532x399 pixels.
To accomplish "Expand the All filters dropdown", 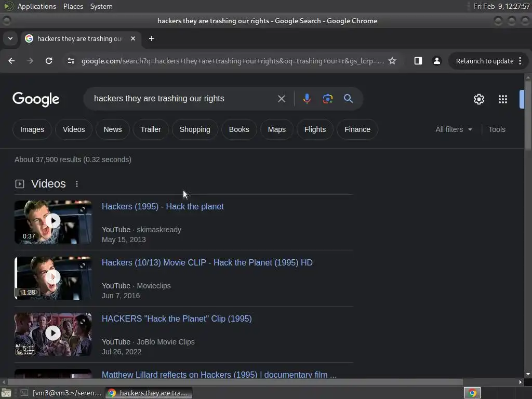I will point(454,129).
